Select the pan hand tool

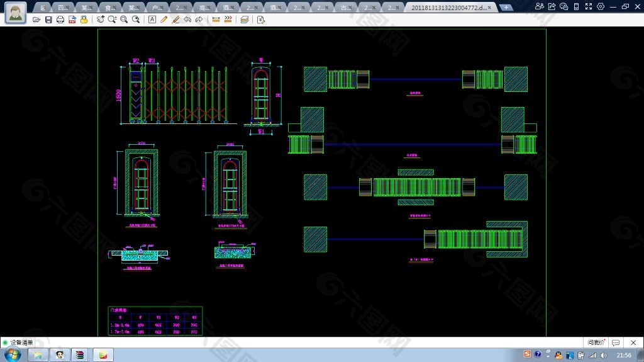pyautogui.click(x=100, y=20)
